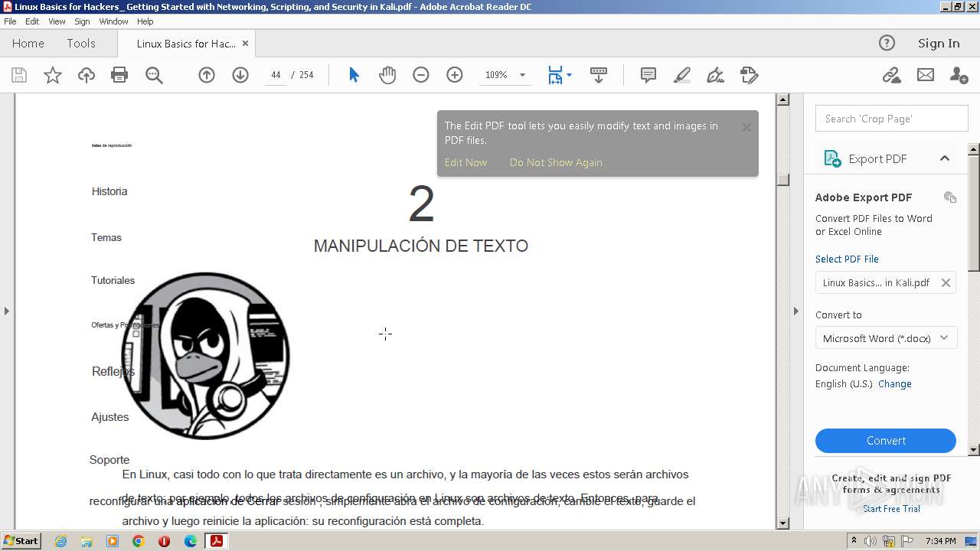Open Internet Explorer from the taskbar
Viewport: 980px width, 551px height.
(60, 541)
